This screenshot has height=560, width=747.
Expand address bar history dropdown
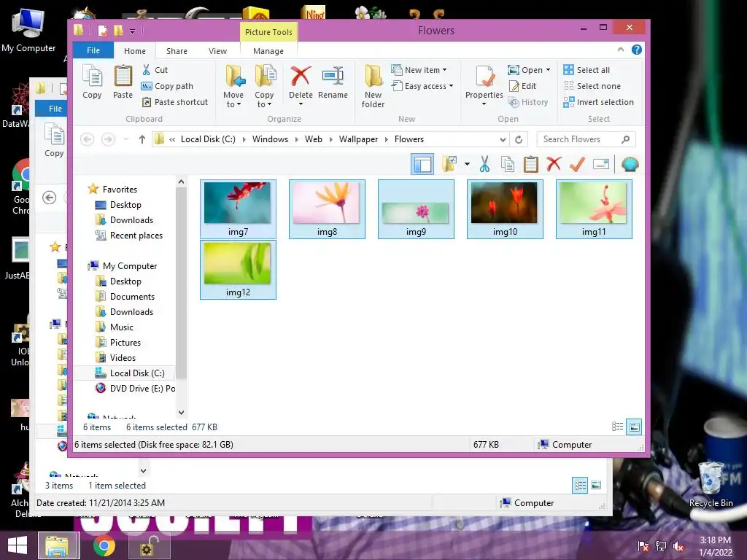coord(503,139)
